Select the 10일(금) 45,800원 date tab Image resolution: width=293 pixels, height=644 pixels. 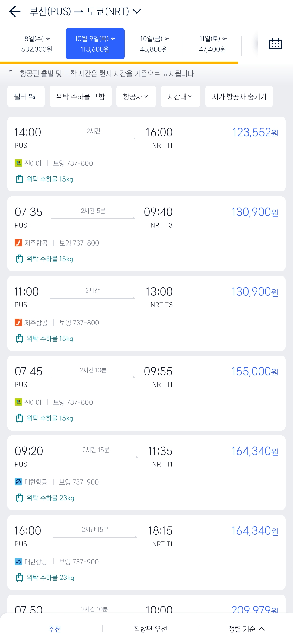[154, 44]
